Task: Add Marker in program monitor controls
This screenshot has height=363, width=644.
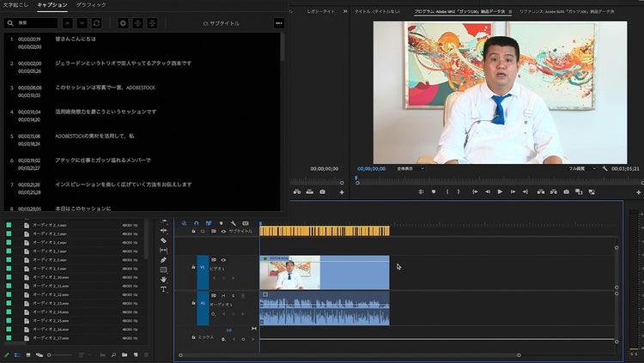Action: (x=434, y=191)
